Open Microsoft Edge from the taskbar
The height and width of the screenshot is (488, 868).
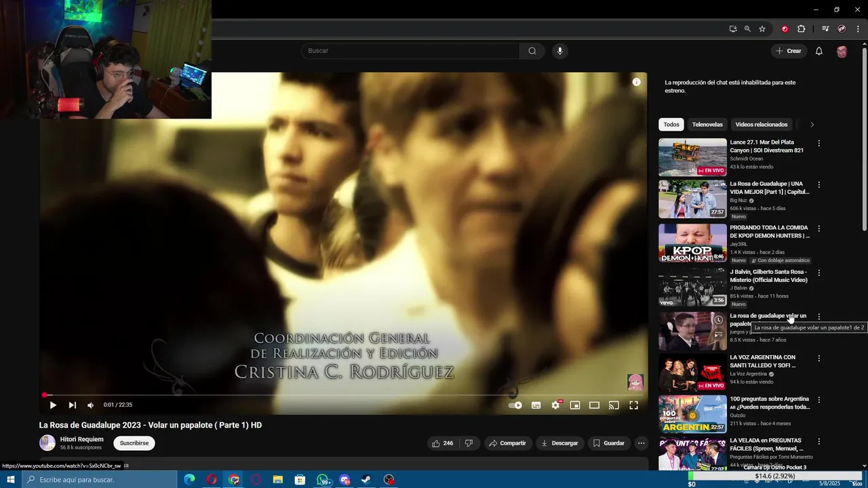coord(189,480)
